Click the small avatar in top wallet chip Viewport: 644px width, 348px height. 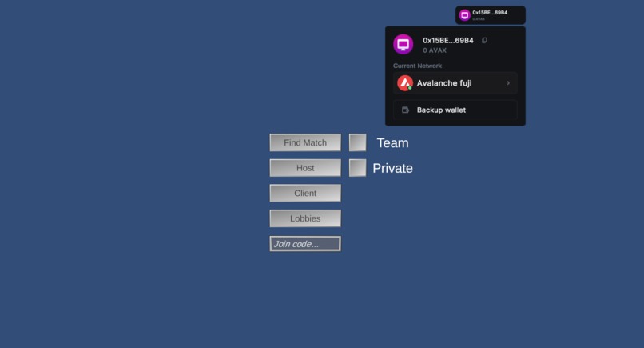tap(464, 15)
